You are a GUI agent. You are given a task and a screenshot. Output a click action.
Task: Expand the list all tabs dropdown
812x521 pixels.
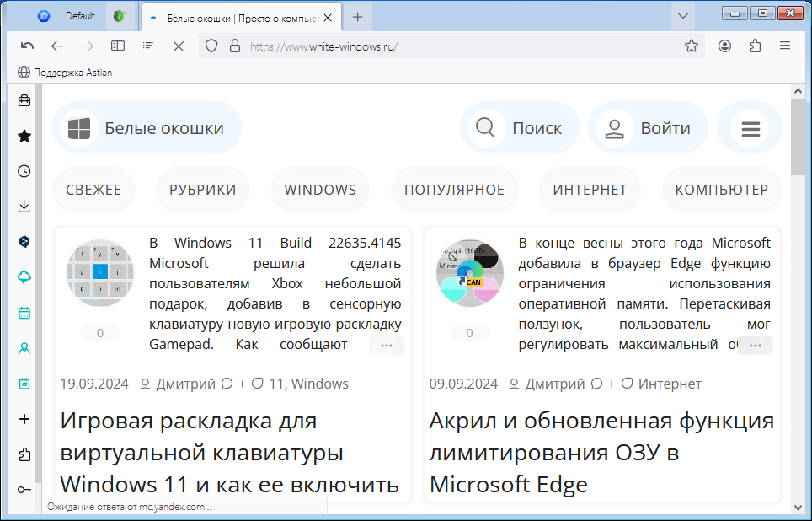[x=683, y=16]
